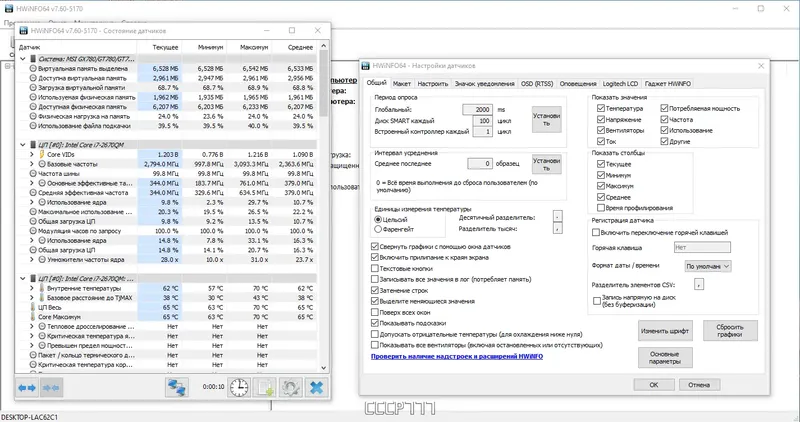Toggle the Вентиляторы checkbox
The width and height of the screenshot is (800, 422).
tap(601, 130)
